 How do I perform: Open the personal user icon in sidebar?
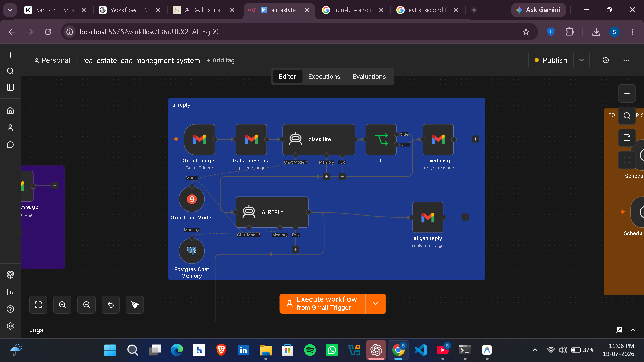pos(10,128)
